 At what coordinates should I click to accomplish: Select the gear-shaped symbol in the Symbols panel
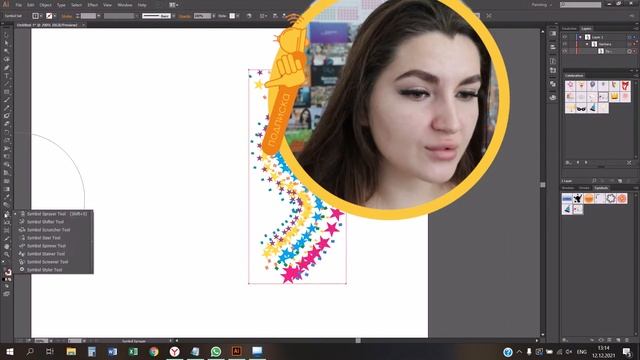pos(611,198)
